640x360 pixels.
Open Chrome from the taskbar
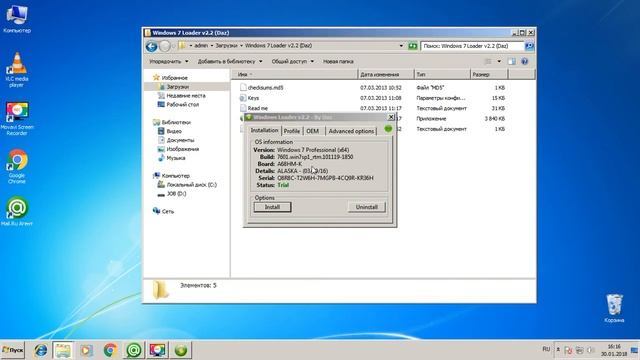110,350
